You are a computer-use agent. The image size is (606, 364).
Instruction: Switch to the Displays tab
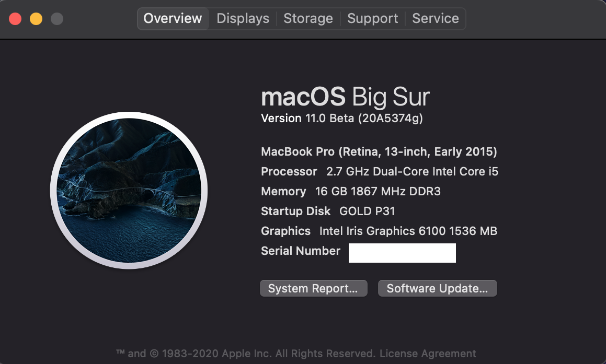coord(243,18)
